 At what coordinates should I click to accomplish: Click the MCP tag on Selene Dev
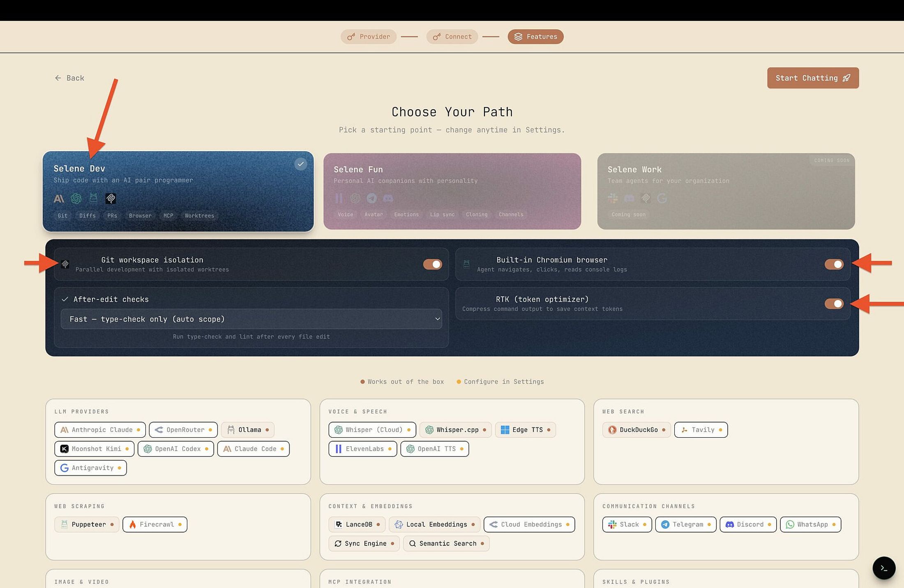pyautogui.click(x=168, y=216)
